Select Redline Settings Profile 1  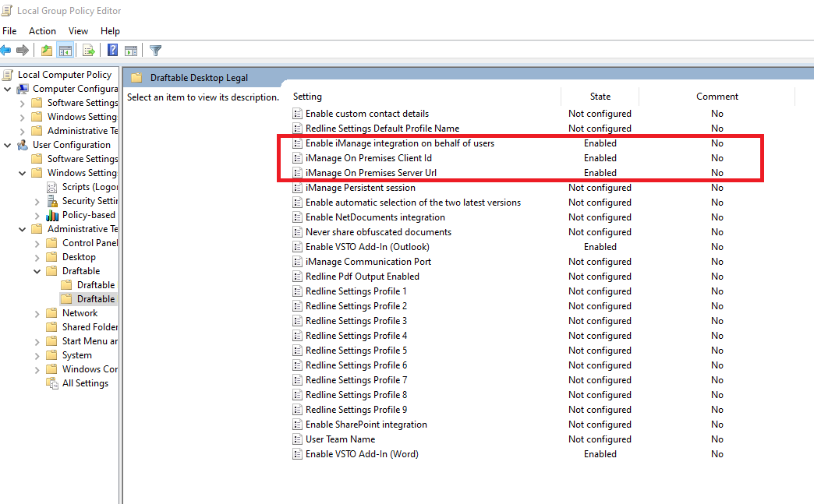pos(356,291)
